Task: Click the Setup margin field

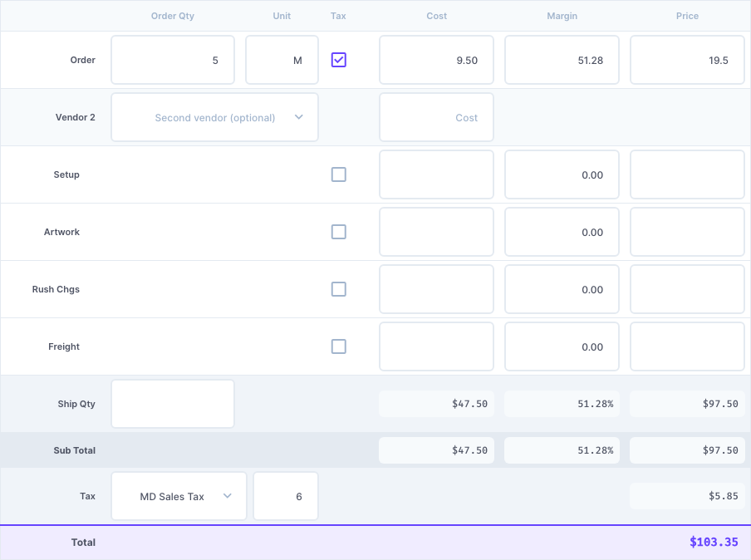Action: click(x=562, y=174)
